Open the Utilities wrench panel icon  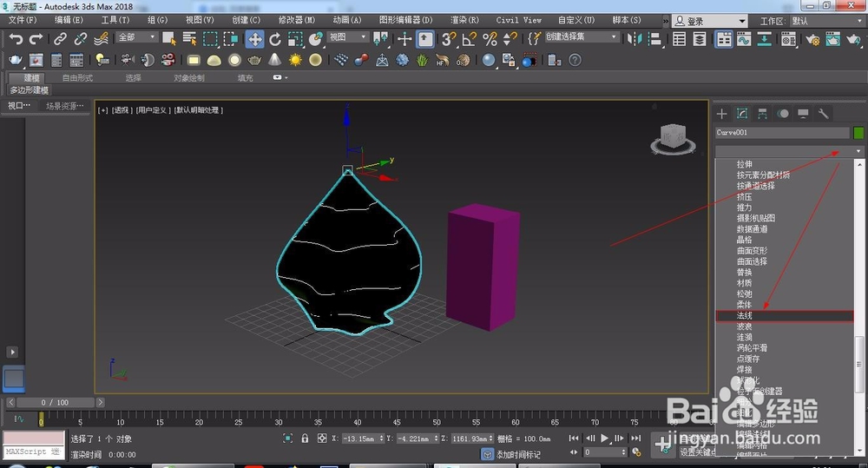coord(823,114)
